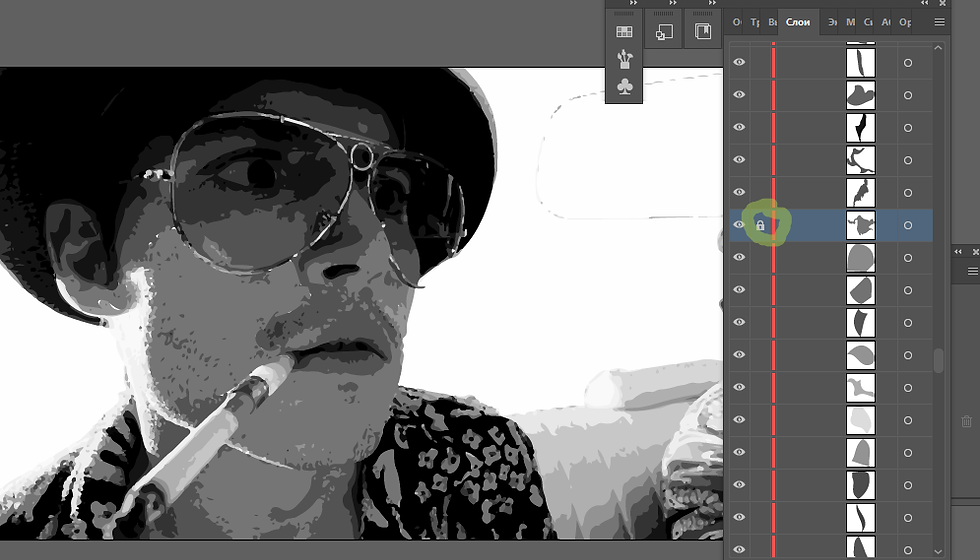Open the lower right panel hamburger menu
Image resolution: width=980 pixels, height=560 pixels.
pos(972,271)
